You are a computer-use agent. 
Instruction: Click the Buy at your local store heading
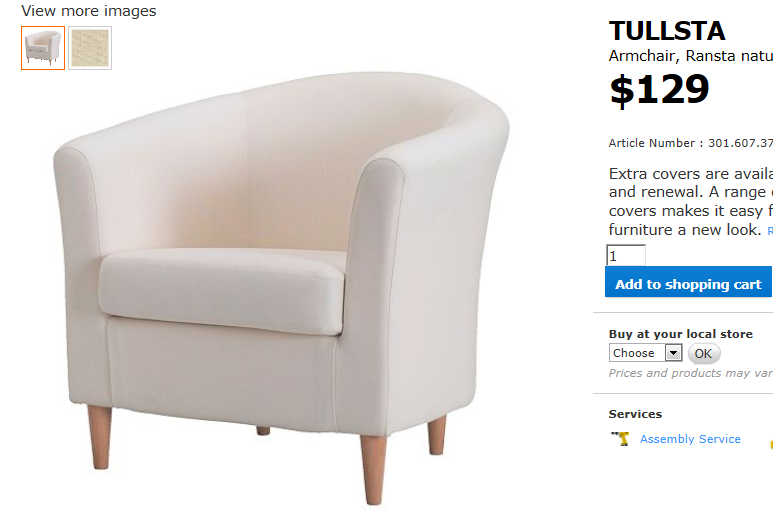680,334
